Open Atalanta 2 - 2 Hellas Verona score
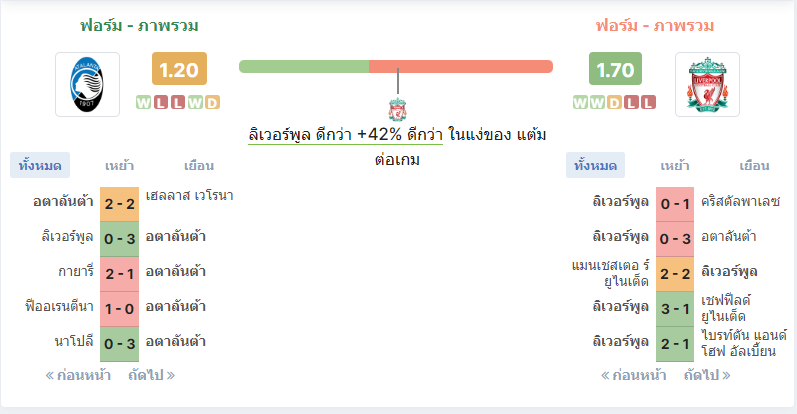 pyautogui.click(x=119, y=204)
